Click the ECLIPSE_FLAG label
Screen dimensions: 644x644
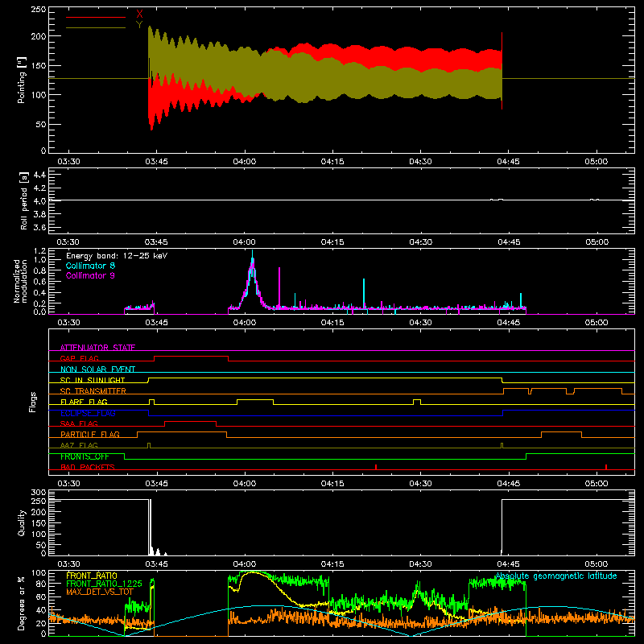(x=88, y=413)
